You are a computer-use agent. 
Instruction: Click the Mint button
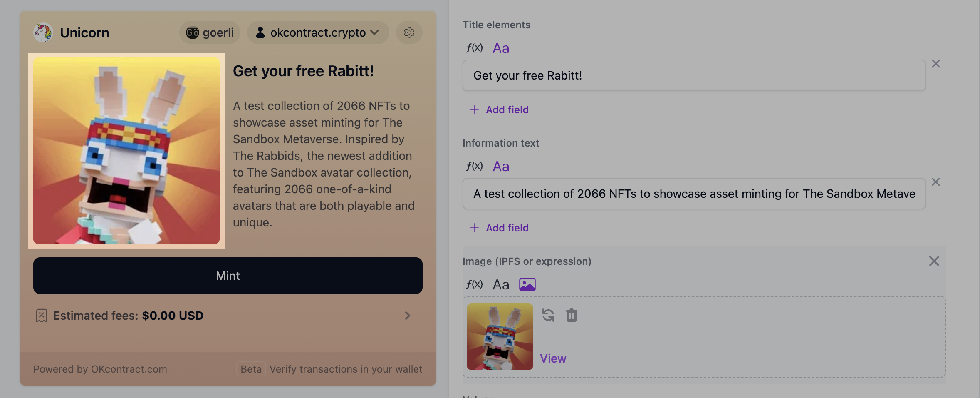pos(228,275)
